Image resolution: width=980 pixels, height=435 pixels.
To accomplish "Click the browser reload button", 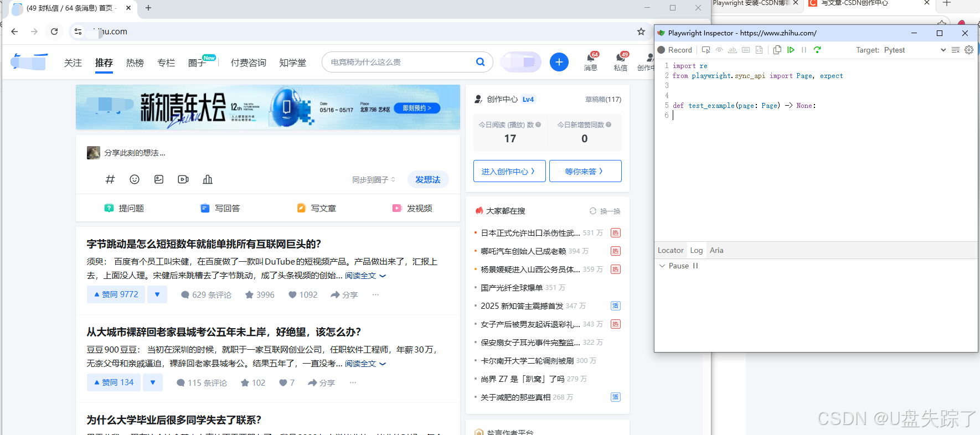I will pyautogui.click(x=54, y=32).
